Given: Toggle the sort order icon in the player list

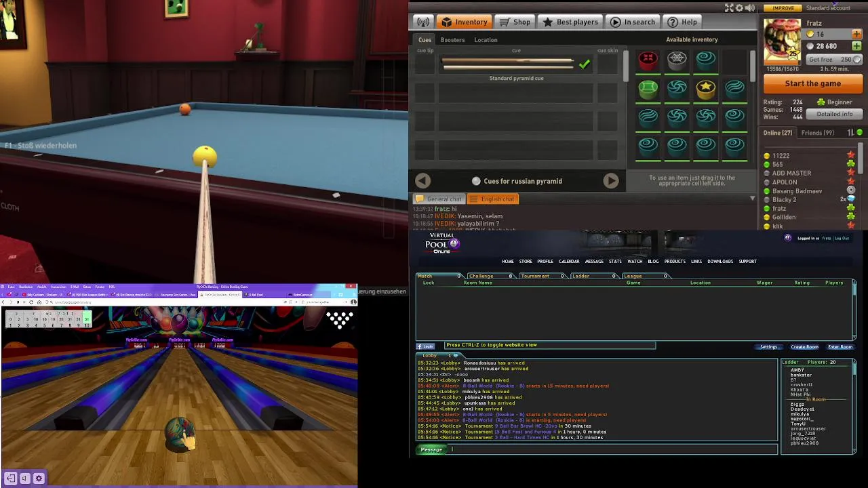Looking at the screenshot, I should [x=850, y=133].
